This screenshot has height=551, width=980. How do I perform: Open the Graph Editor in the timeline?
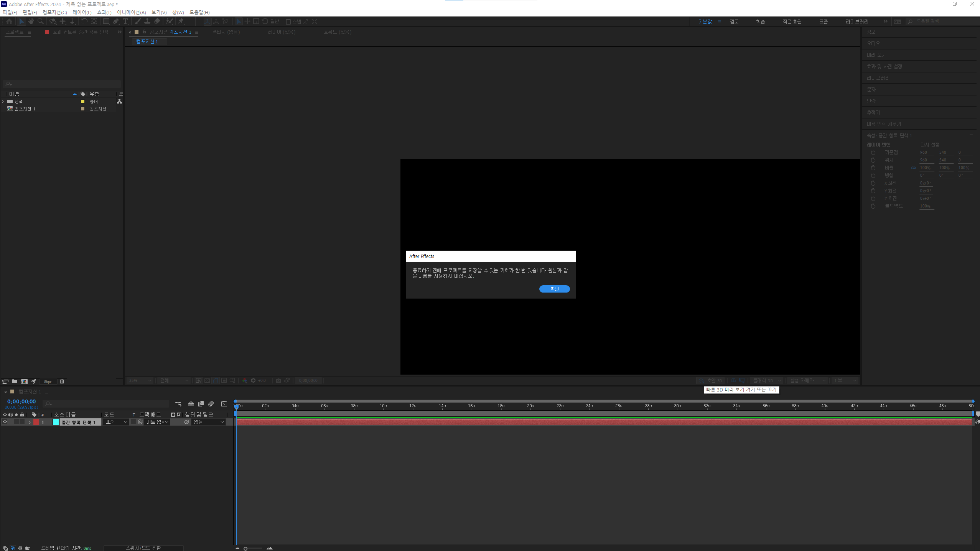pos(224,404)
